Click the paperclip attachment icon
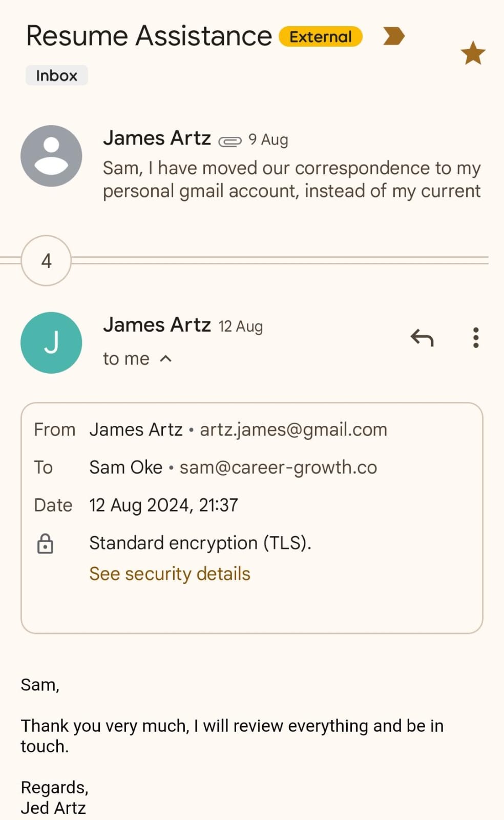This screenshot has height=820, width=504. [x=229, y=141]
